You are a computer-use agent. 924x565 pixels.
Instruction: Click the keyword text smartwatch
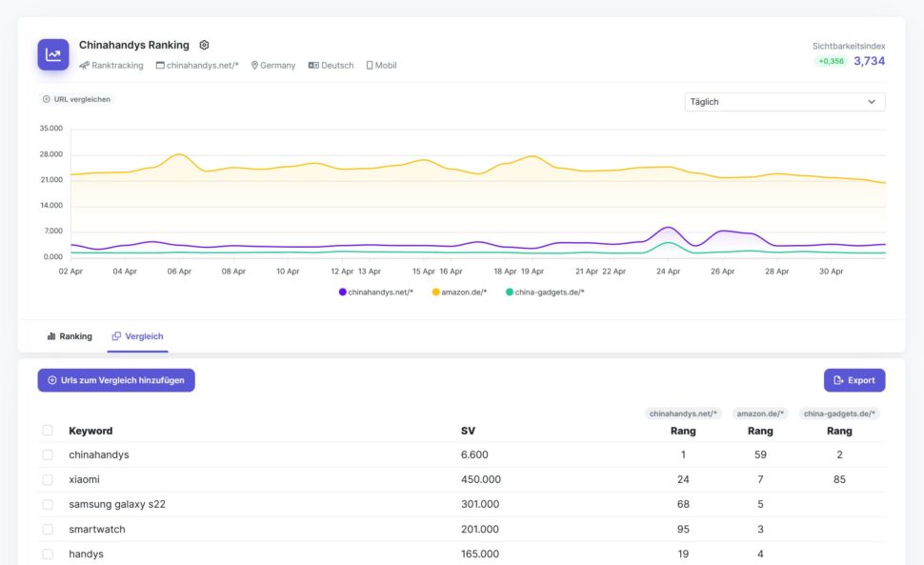click(x=96, y=529)
